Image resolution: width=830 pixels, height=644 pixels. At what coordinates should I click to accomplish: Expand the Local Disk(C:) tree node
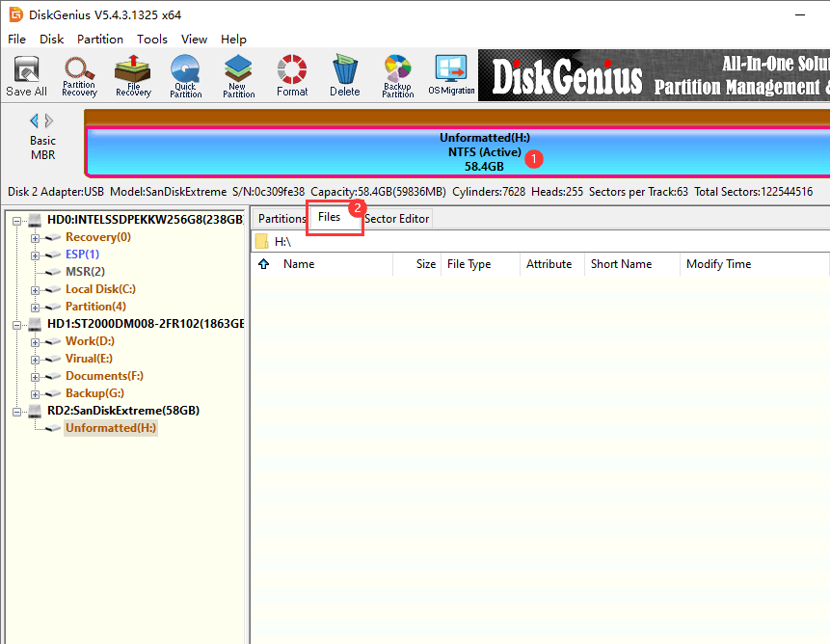pos(36,289)
